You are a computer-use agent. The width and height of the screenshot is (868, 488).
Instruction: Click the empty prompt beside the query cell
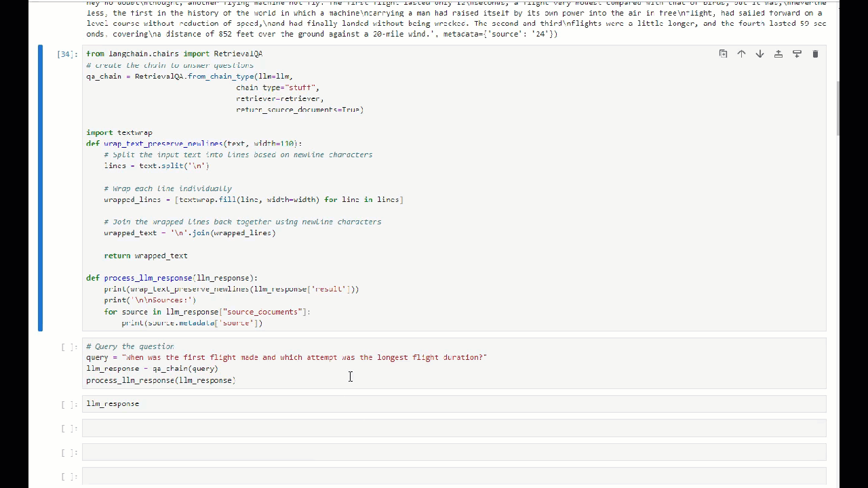point(69,347)
